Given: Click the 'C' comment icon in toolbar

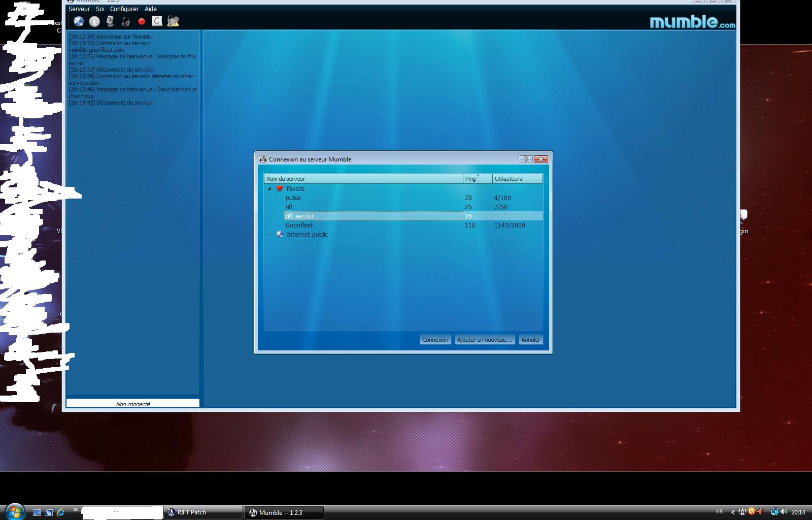Looking at the screenshot, I should point(157,21).
